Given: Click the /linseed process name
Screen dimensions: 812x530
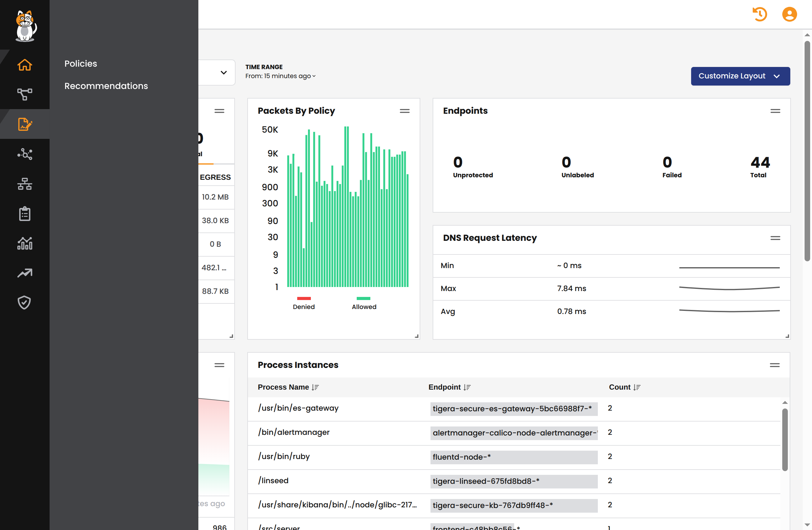Looking at the screenshot, I should 273,481.
